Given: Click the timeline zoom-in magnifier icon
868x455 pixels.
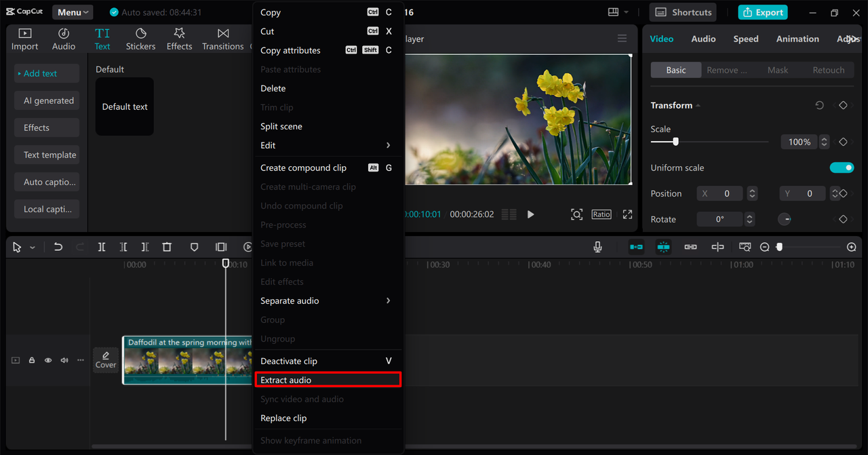Looking at the screenshot, I should point(852,248).
